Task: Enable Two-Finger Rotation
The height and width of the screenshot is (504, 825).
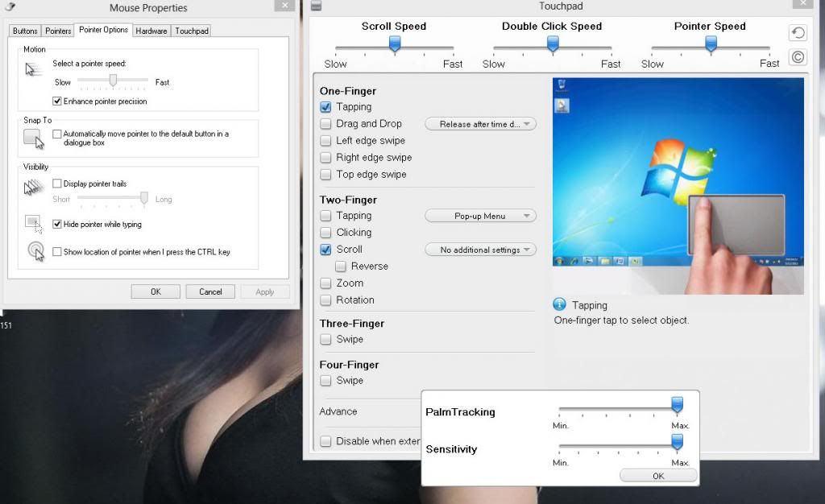Action: [325, 300]
